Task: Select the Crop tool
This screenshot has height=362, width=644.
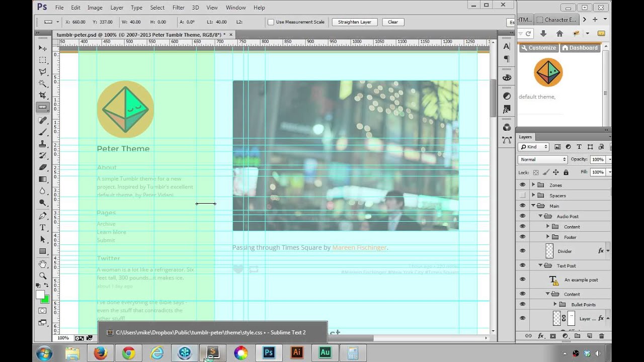Action: [x=43, y=95]
